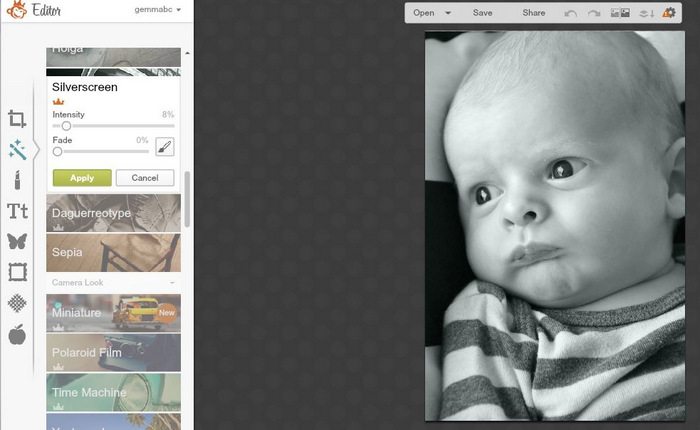Open the Effects magic wand tab
Screen dimensions: 700x430
click(x=17, y=149)
